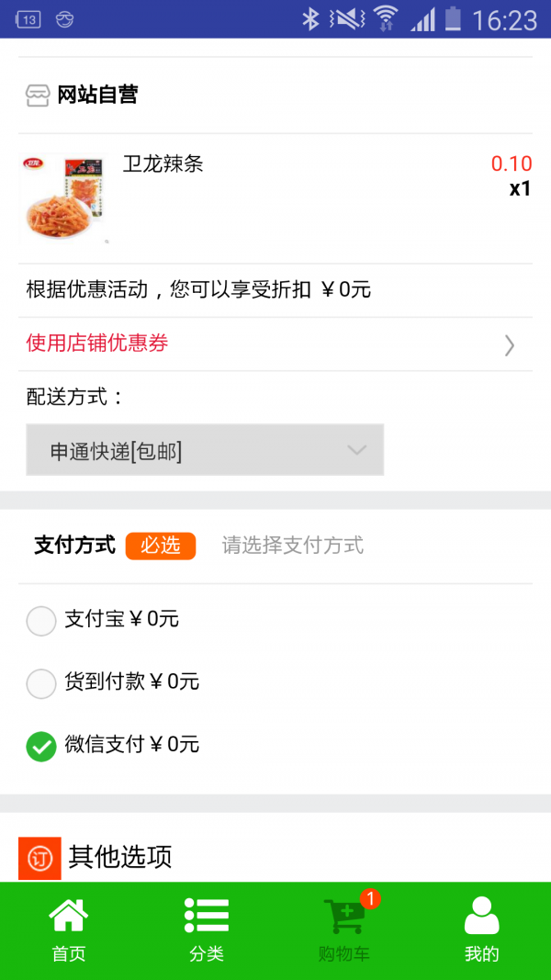Tap the orange 必选 badge
The height and width of the screenshot is (980, 551).
(x=161, y=546)
